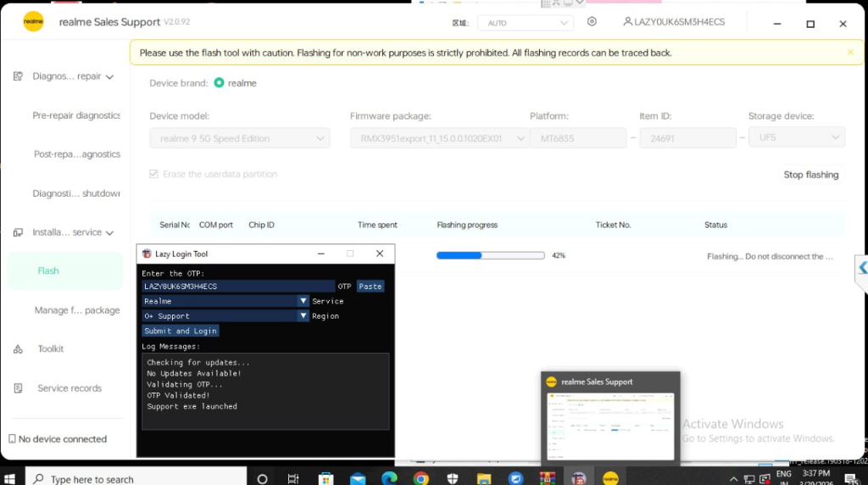Click the Log Messages text area
This screenshot has width=868, height=485.
coord(265,391)
